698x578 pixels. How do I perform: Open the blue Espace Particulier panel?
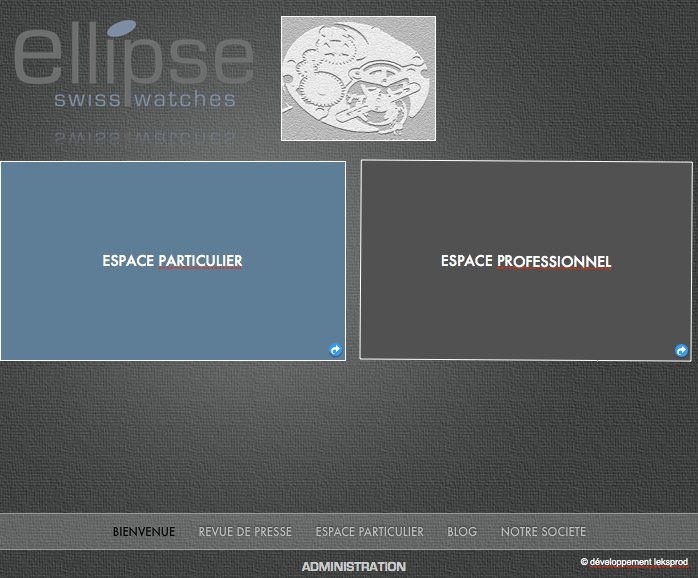173,261
